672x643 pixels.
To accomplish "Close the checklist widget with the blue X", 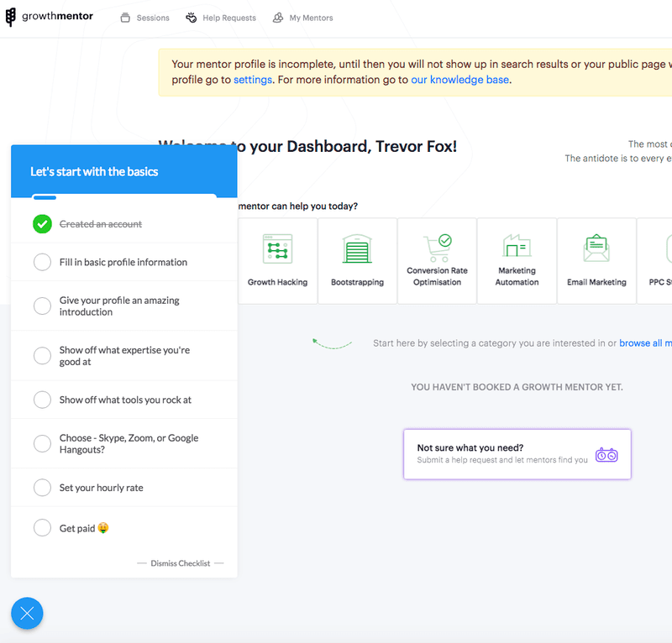I will (27, 614).
